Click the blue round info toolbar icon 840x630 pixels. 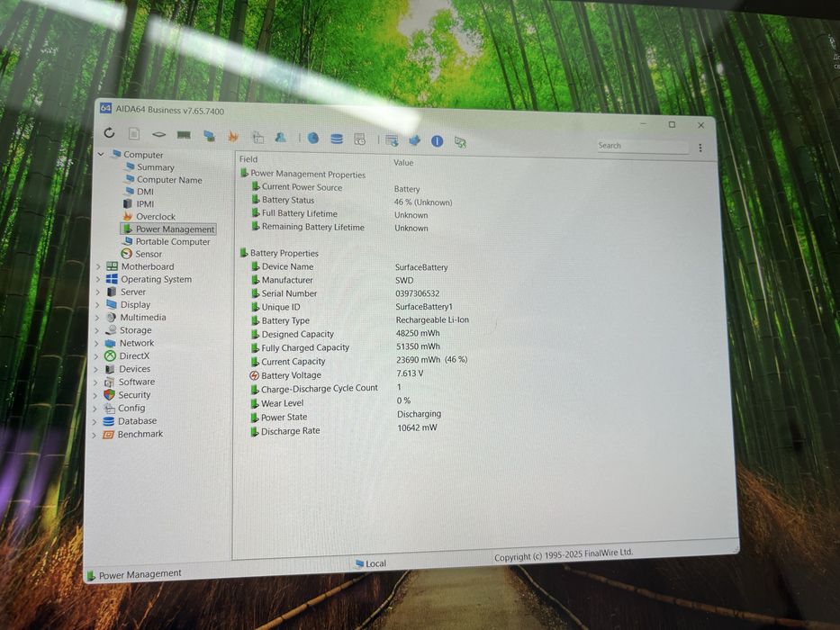(x=438, y=141)
